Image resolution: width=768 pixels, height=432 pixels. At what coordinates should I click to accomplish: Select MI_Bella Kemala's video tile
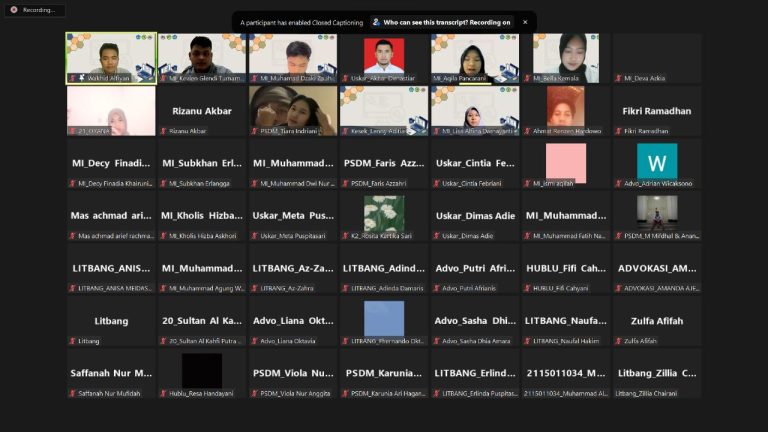pos(566,58)
